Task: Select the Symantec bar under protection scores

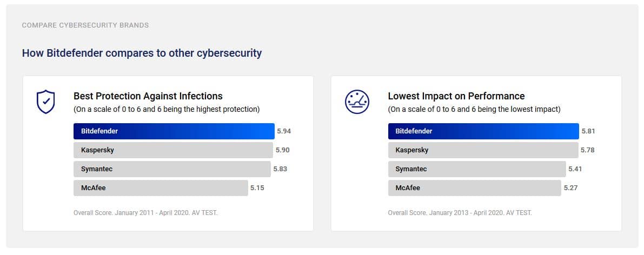Action: 172,169
